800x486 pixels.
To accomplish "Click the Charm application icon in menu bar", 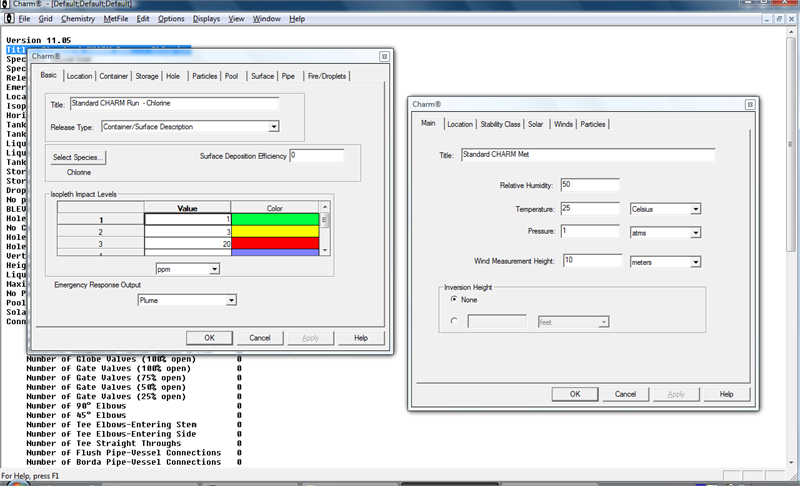I will [8, 18].
